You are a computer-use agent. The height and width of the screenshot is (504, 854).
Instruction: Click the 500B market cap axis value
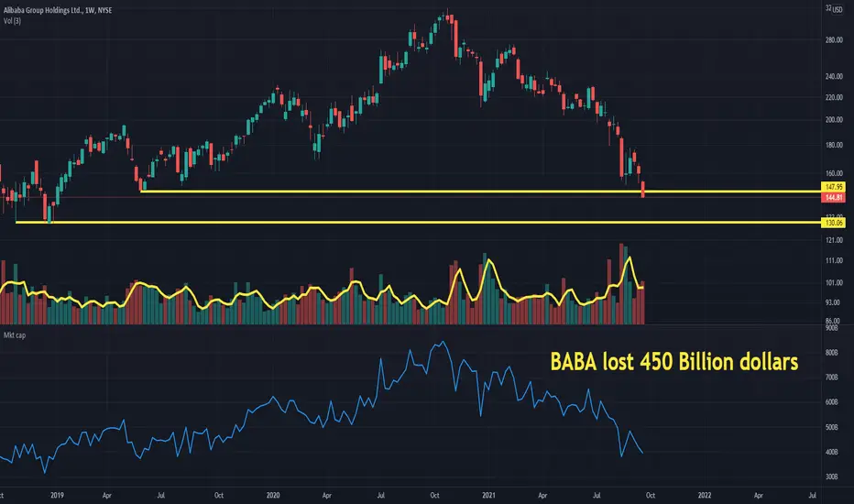point(832,427)
